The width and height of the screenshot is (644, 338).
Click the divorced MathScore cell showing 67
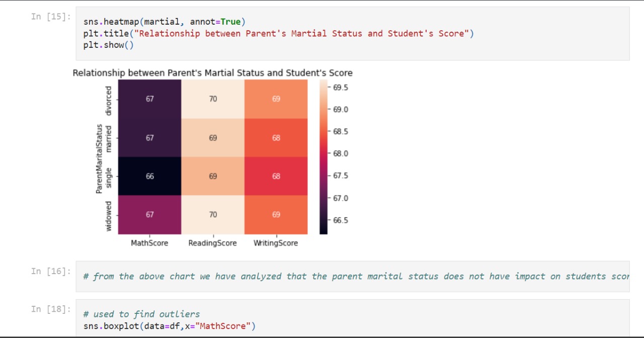coord(150,99)
